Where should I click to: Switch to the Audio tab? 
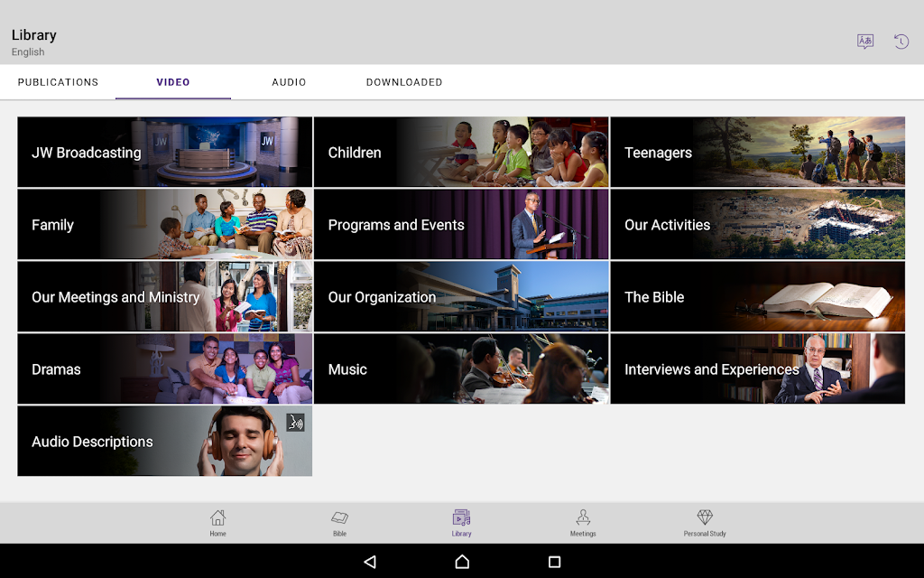click(289, 82)
